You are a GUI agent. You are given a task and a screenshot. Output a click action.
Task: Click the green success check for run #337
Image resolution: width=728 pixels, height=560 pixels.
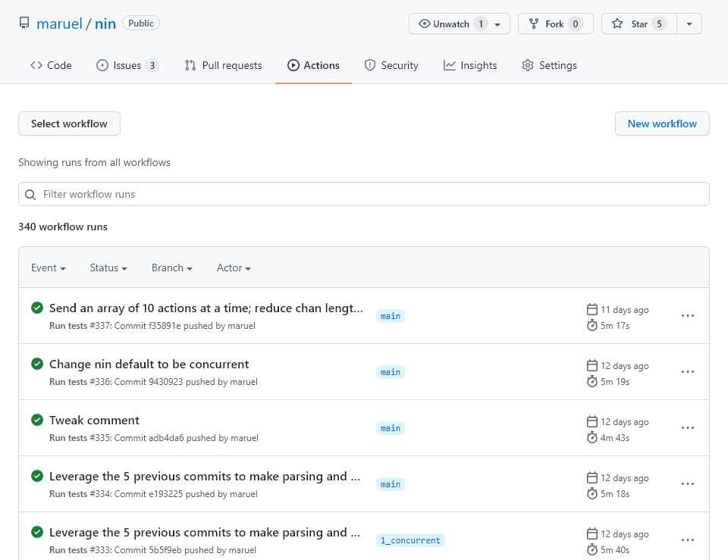(x=37, y=308)
